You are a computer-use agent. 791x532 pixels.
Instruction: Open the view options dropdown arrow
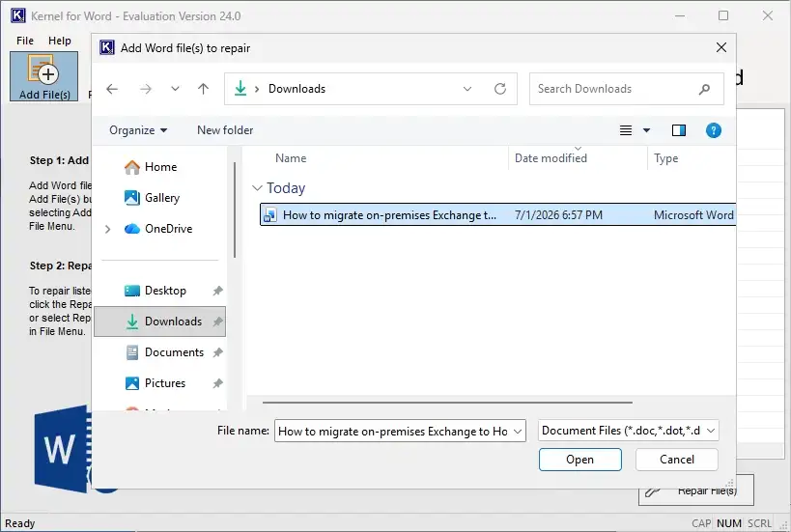point(646,130)
